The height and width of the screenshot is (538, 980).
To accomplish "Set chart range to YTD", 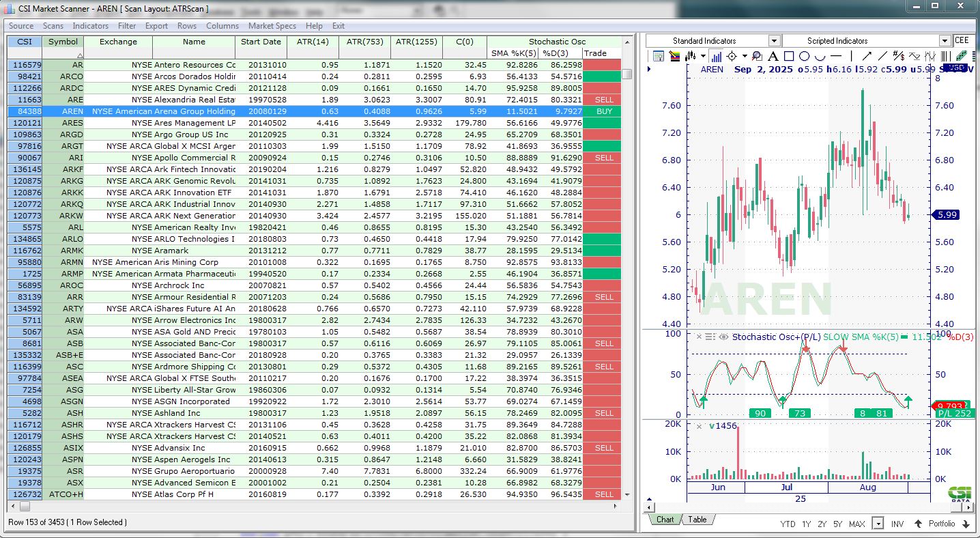I will click(788, 524).
